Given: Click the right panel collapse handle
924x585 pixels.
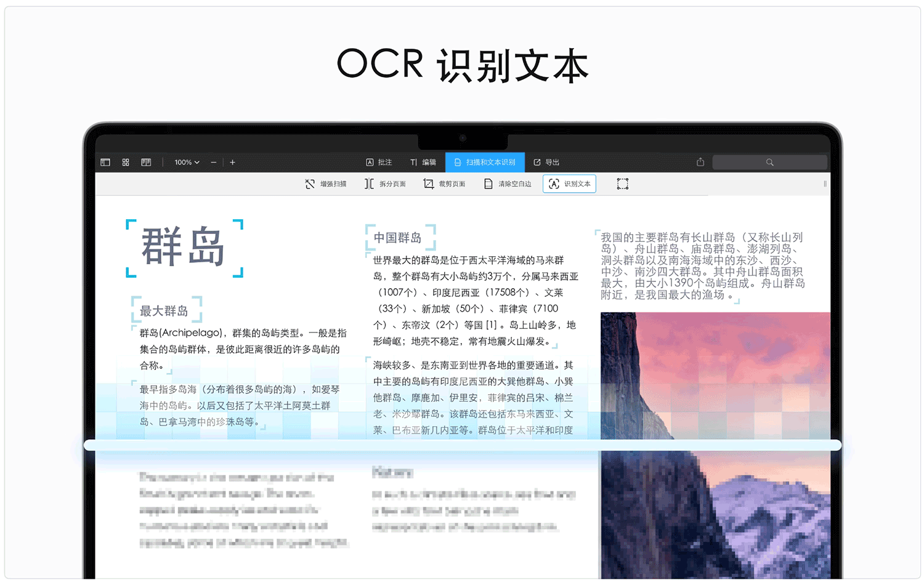Looking at the screenshot, I should pyautogui.click(x=825, y=184).
